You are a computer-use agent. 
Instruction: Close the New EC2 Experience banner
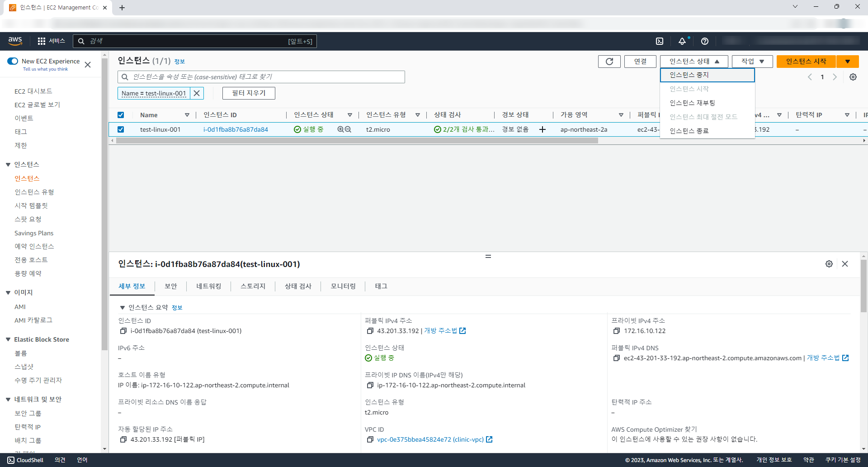[x=88, y=65]
